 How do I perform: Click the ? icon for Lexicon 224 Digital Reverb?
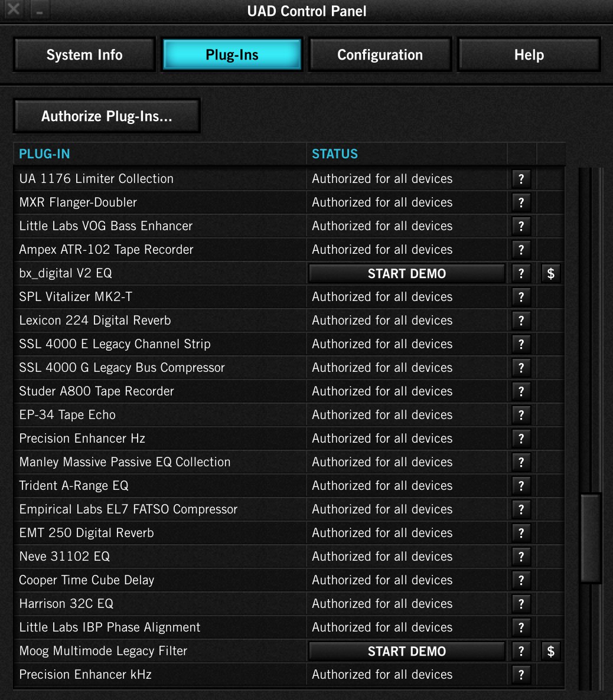click(x=521, y=321)
